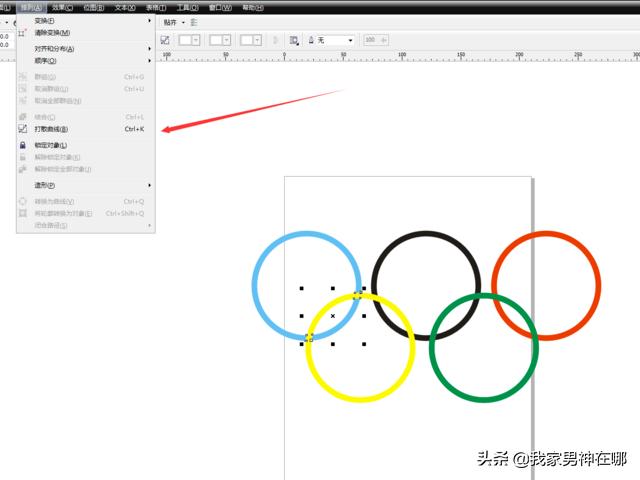Choose 打散曲线(B) Ctrl+K menu entry

tap(86, 129)
